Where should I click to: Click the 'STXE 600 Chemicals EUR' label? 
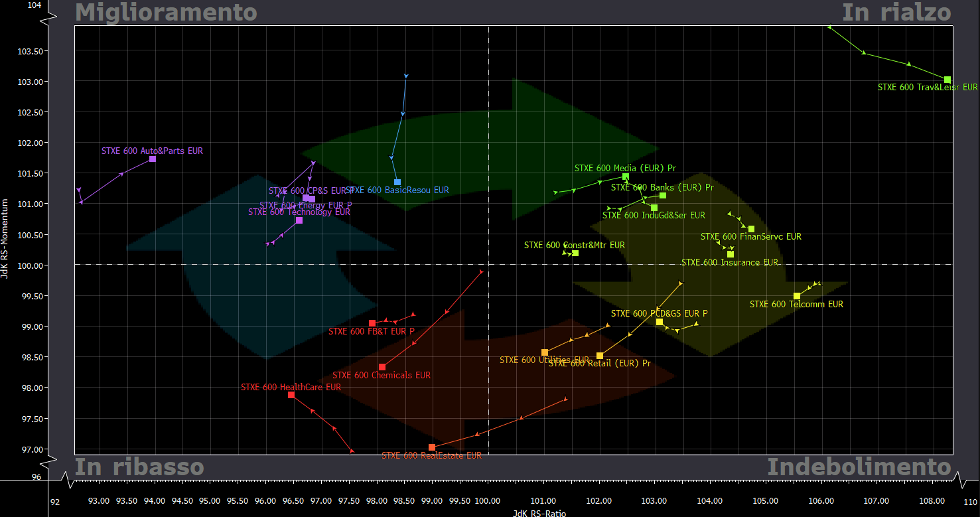[x=382, y=376]
